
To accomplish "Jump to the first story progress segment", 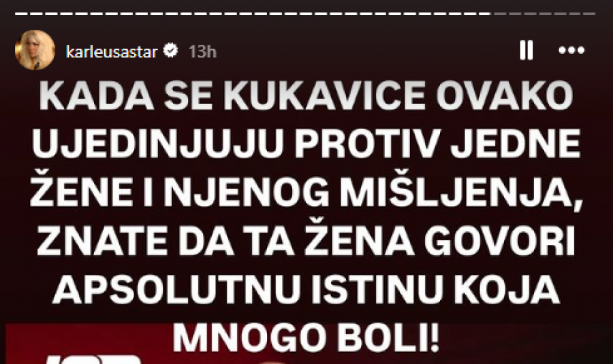I will click(21, 14).
